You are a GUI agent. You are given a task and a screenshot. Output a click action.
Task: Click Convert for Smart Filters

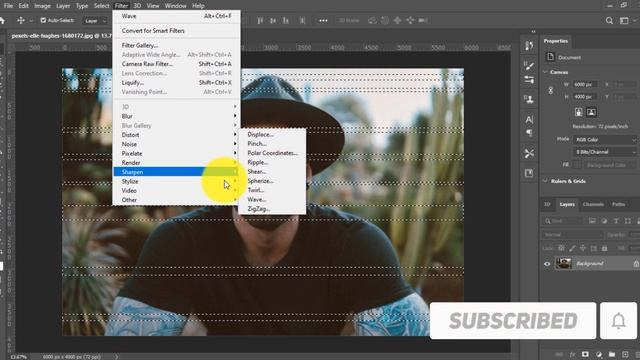(176, 31)
